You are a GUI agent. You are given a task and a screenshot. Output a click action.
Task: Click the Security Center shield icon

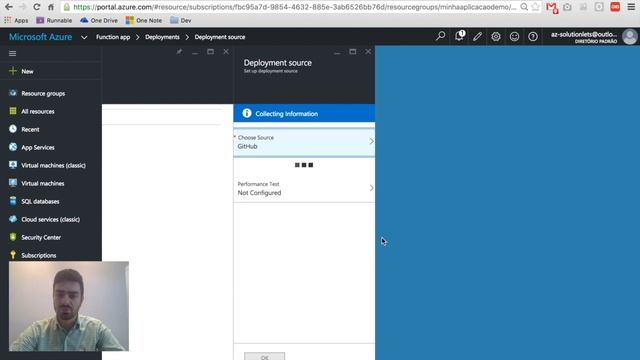(13, 237)
